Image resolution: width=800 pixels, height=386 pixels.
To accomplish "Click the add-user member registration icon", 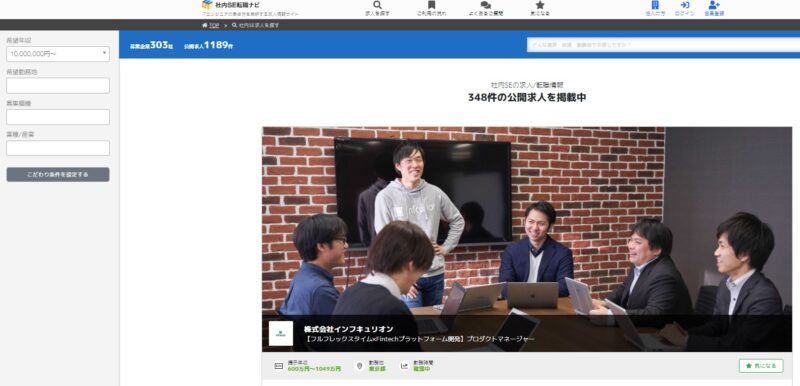I will pos(714,5).
